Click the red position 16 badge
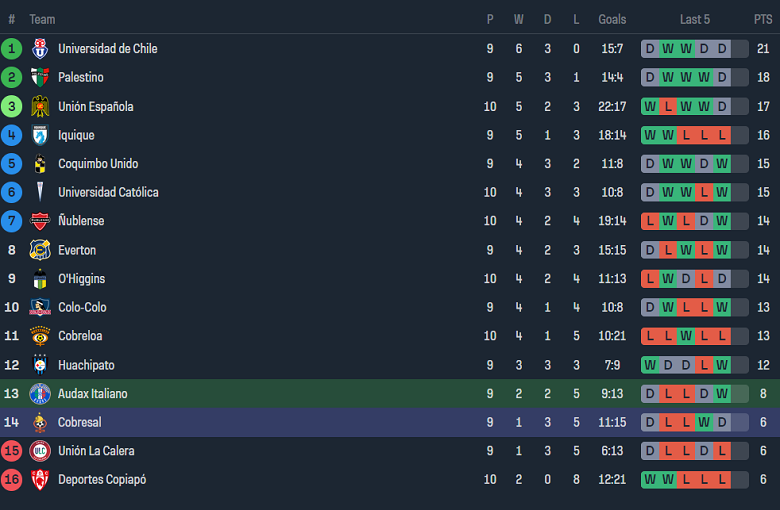Image resolution: width=780 pixels, height=510 pixels. (12, 480)
